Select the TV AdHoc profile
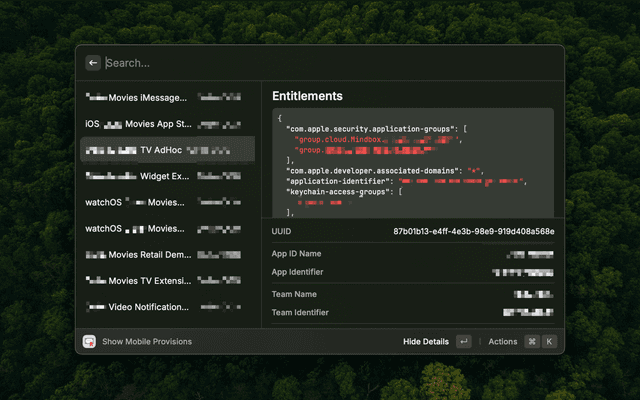Image resolution: width=640 pixels, height=400 pixels. pyautogui.click(x=166, y=150)
